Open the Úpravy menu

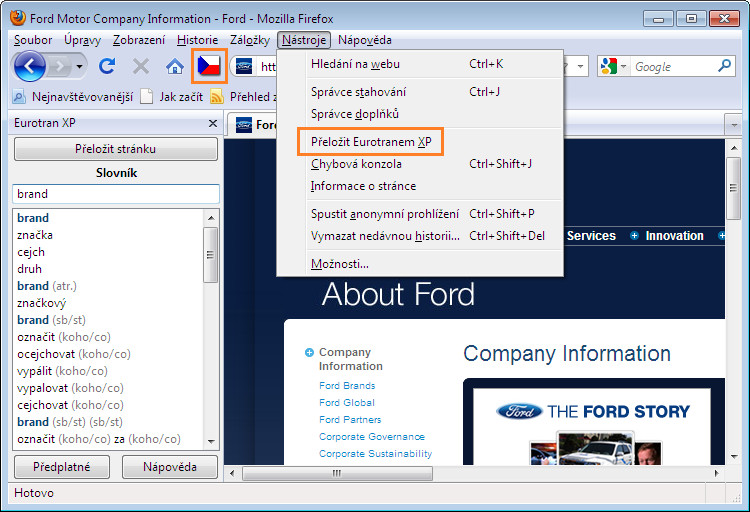[x=82, y=40]
